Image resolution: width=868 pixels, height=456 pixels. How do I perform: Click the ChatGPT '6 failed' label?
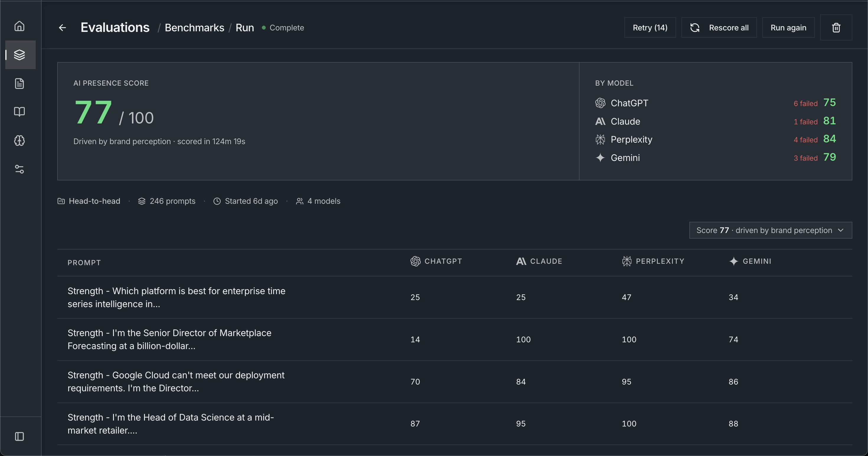(806, 103)
